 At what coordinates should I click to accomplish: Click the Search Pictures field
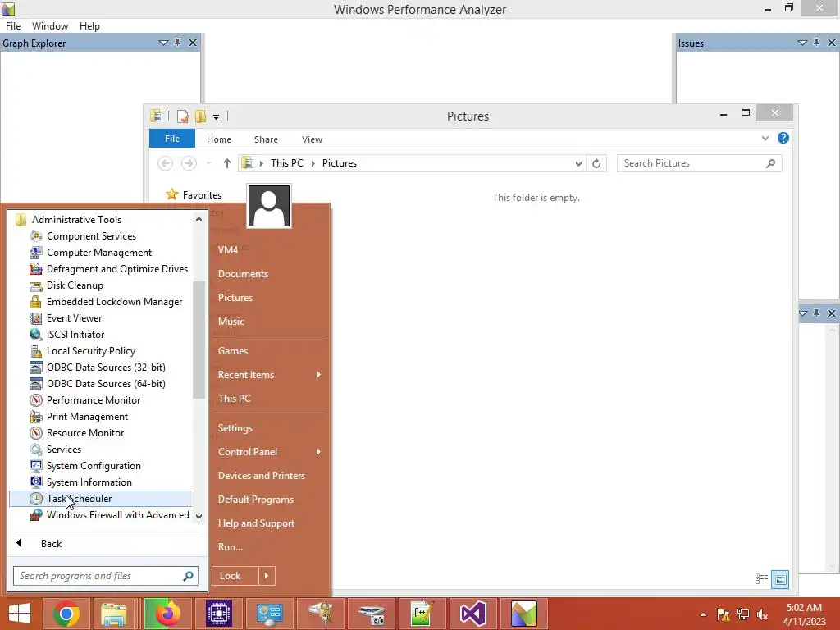pyautogui.click(x=699, y=163)
